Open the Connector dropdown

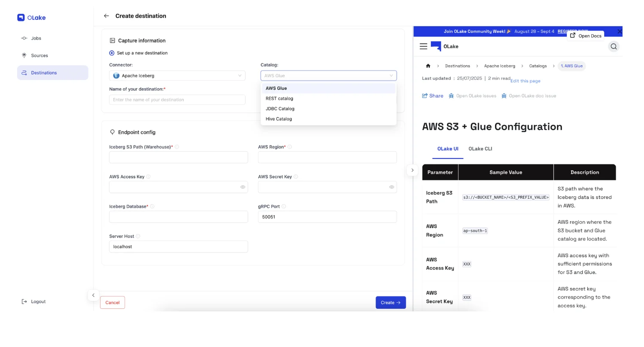coord(177,76)
